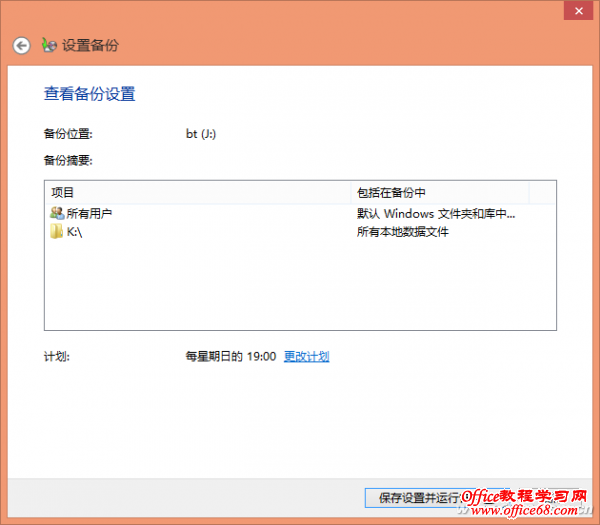Screen dimensions: 600x525
Task: Close the 设置备份 window
Action: tap(579, 11)
